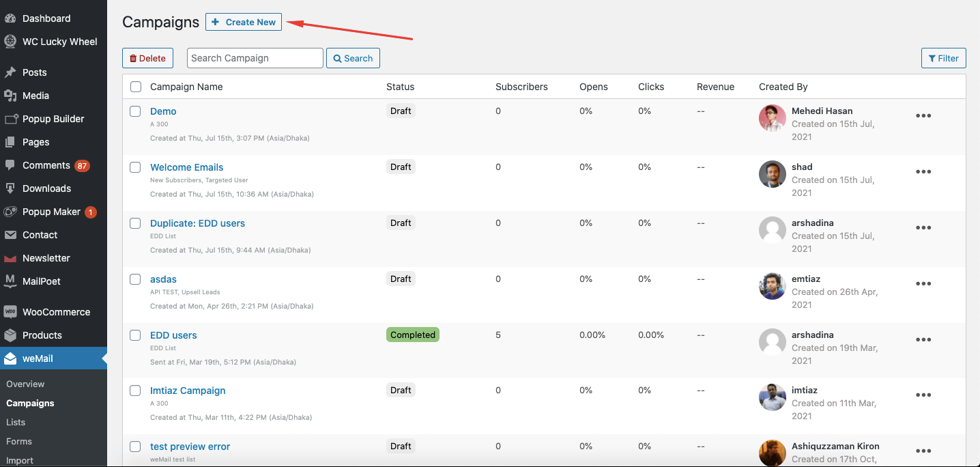980x467 pixels.
Task: Open the actions menu for Welcome Emails
Action: [x=923, y=171]
